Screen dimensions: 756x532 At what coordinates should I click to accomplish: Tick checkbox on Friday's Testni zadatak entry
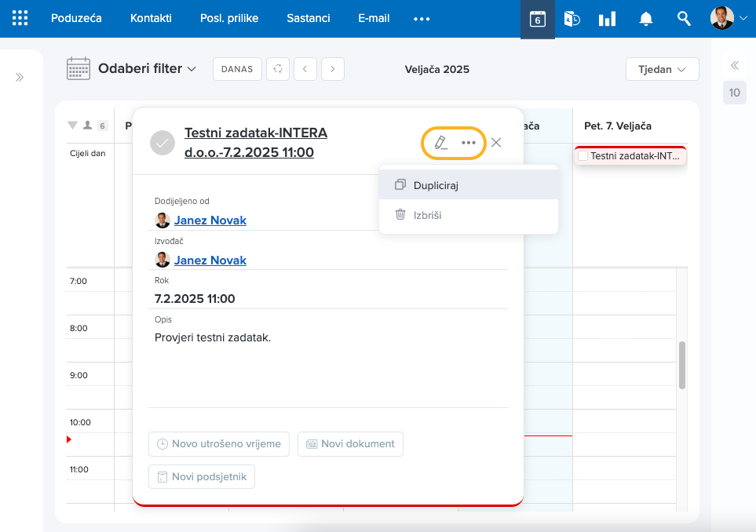click(583, 156)
